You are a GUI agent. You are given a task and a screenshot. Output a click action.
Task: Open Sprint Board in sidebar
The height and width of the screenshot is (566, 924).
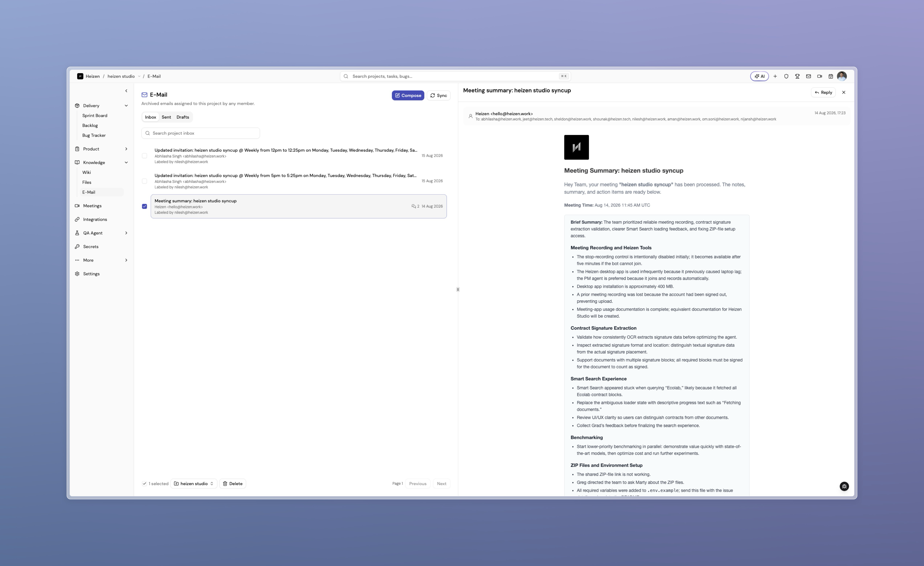point(94,116)
